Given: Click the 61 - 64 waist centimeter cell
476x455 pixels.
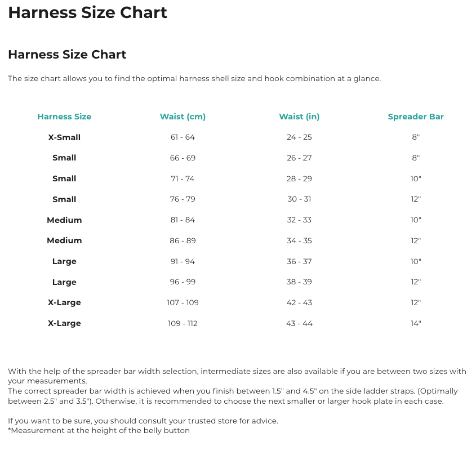Looking at the screenshot, I should click(183, 137).
